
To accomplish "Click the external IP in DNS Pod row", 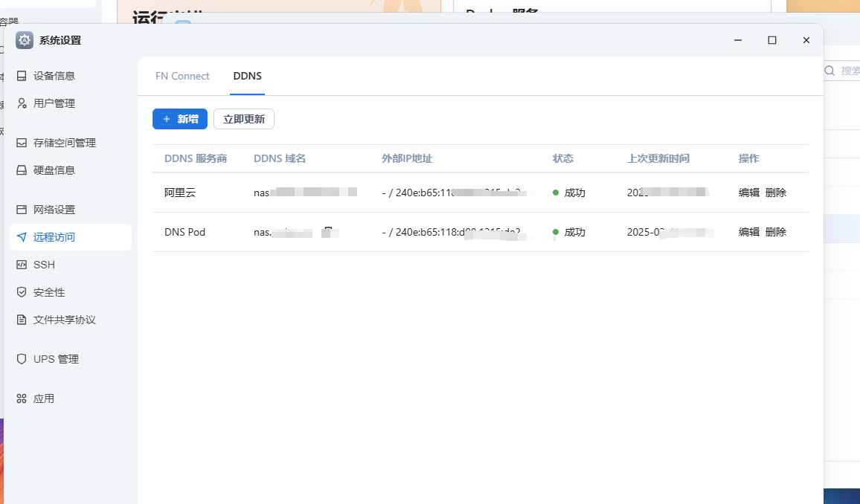I will click(x=455, y=232).
